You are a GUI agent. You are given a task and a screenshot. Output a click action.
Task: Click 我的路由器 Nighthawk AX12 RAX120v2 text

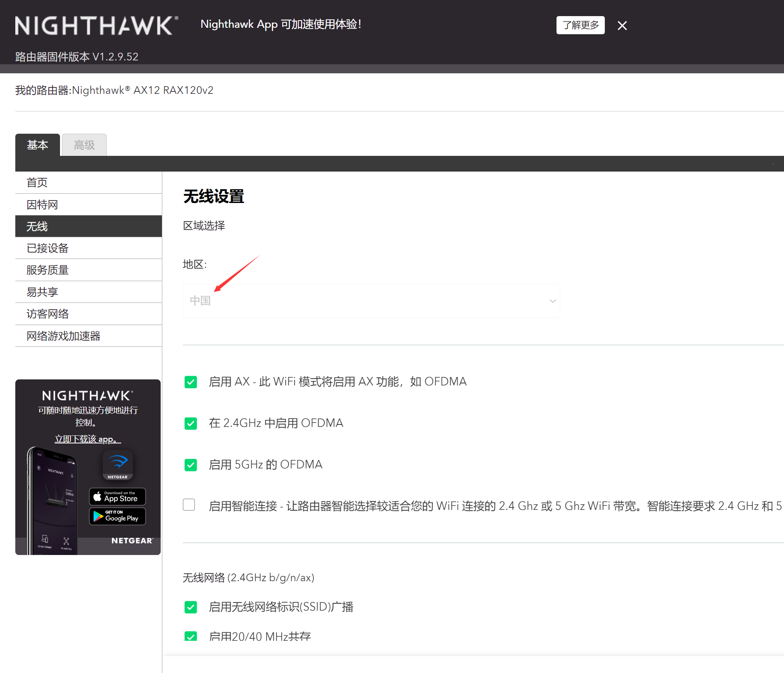pyautogui.click(x=114, y=90)
